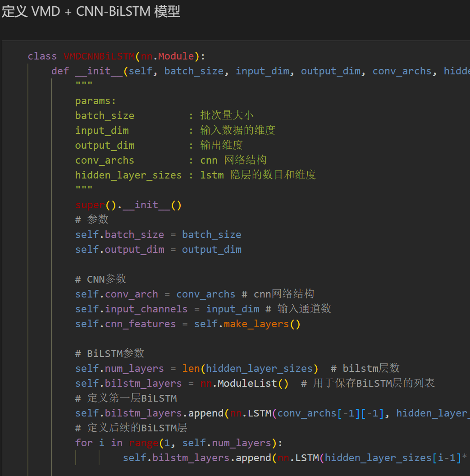Place cursor on the super().__init__() call

tap(128, 205)
